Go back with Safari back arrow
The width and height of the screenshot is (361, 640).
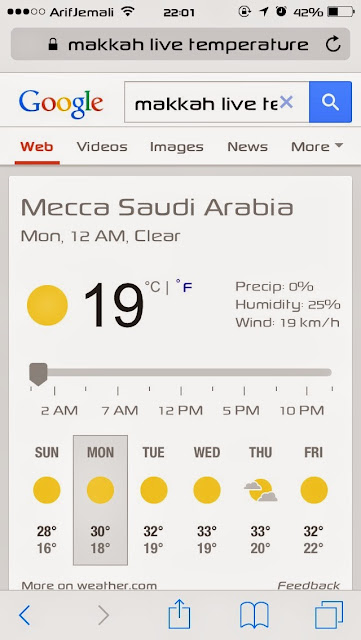coord(25,615)
